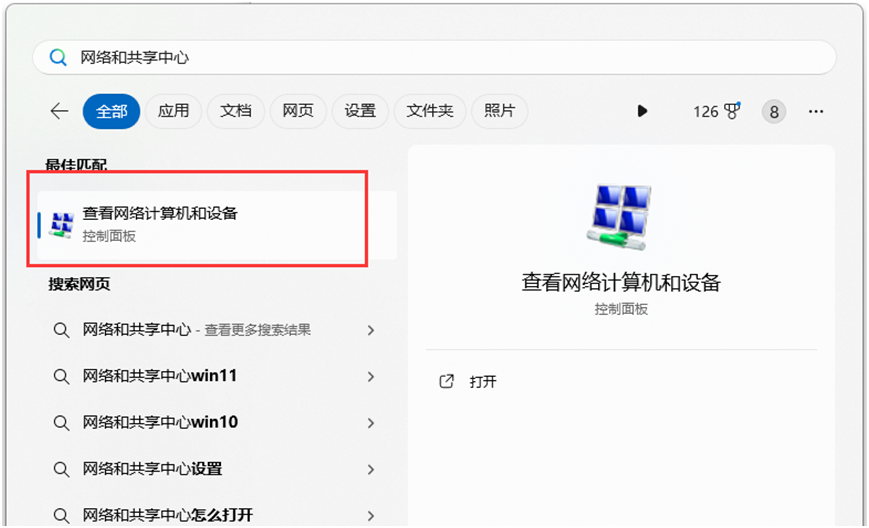Open the three-dot more options menu
The height and width of the screenshot is (528, 869).
(x=816, y=111)
